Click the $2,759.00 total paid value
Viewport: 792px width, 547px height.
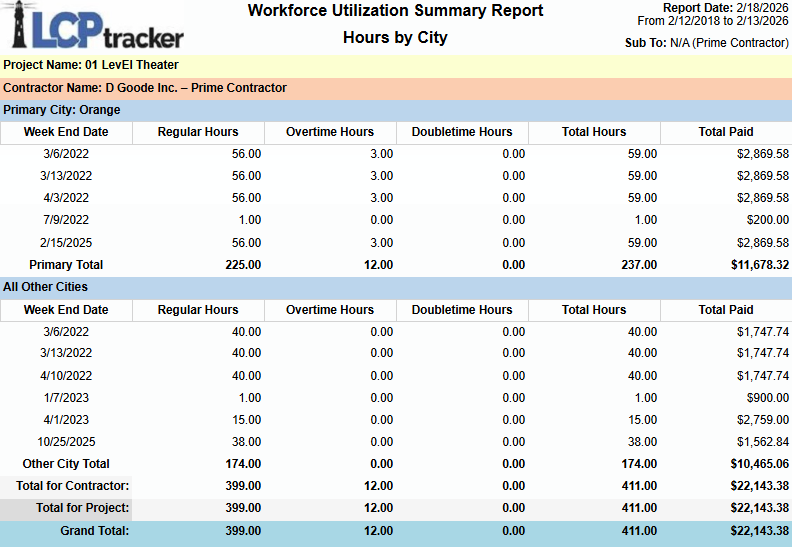(763, 420)
